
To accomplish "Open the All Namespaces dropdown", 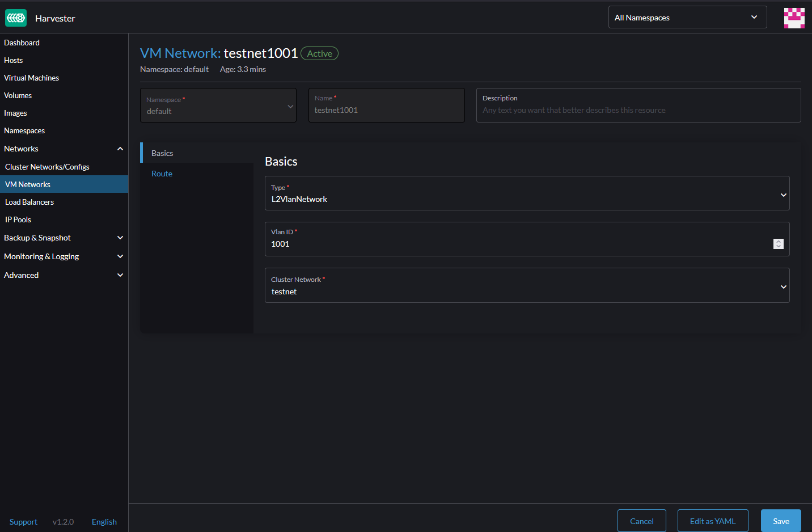I will pyautogui.click(x=687, y=18).
